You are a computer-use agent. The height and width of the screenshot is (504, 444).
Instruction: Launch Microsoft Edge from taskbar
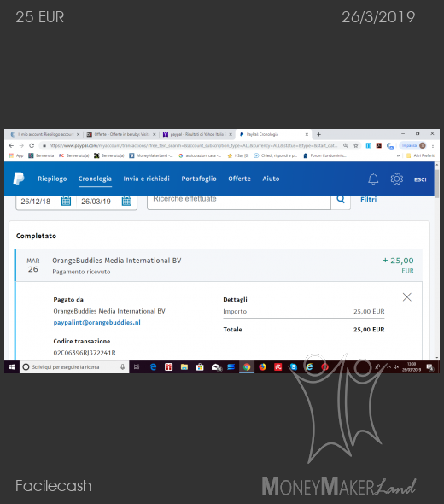[x=153, y=367]
